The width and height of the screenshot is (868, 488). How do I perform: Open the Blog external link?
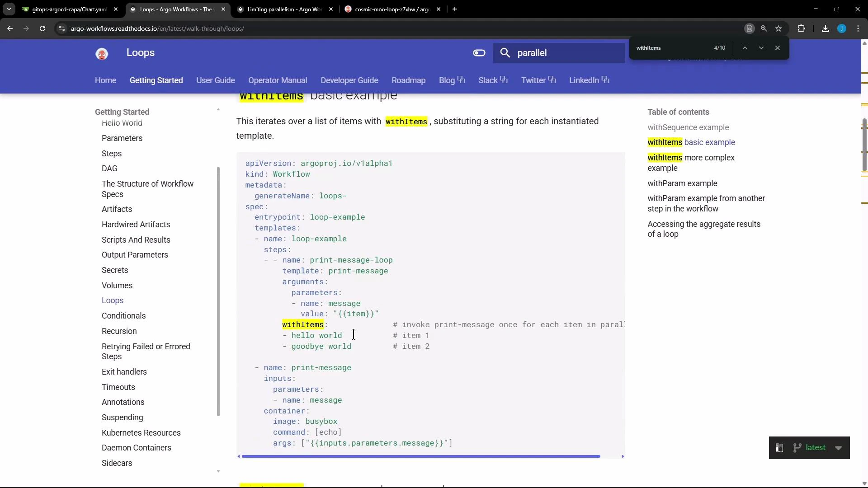(x=452, y=80)
